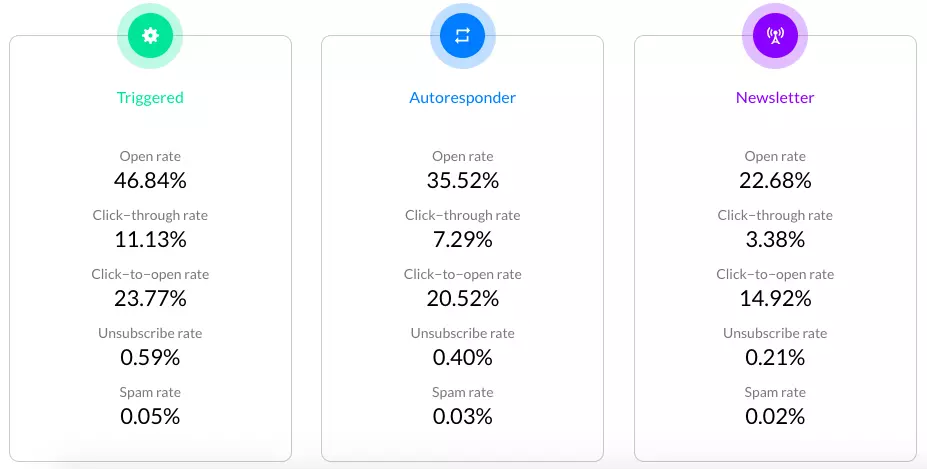Click Autoresponder open rate 35.52%
927x469 pixels.
[x=462, y=180]
